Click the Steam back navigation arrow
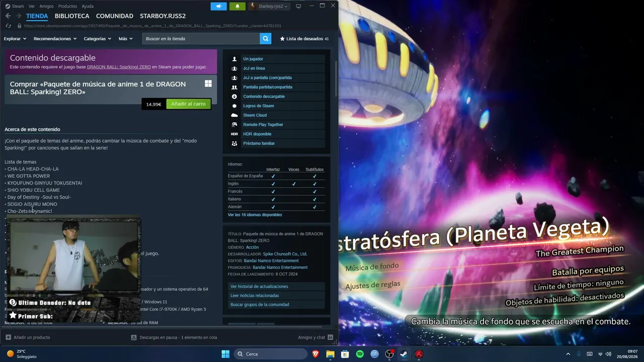 (8, 16)
